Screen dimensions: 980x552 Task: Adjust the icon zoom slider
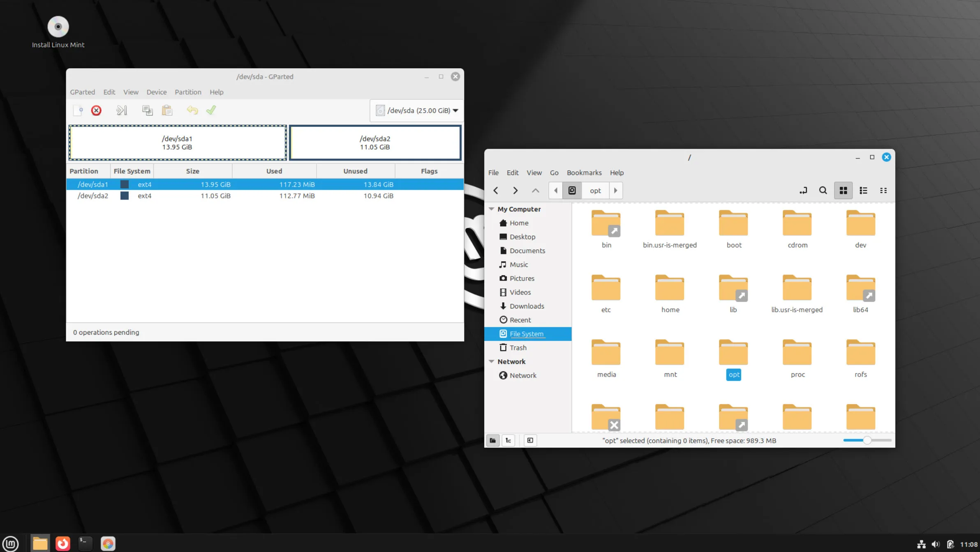tap(867, 440)
